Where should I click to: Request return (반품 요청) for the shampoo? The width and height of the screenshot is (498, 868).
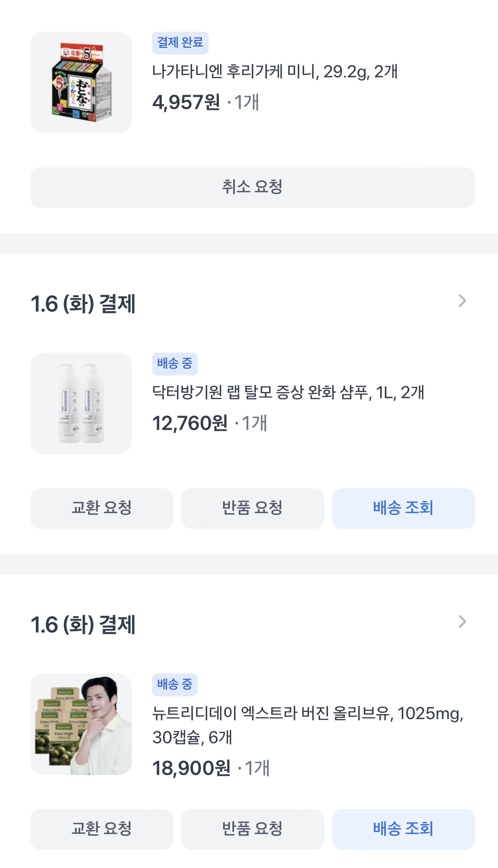[x=253, y=508]
